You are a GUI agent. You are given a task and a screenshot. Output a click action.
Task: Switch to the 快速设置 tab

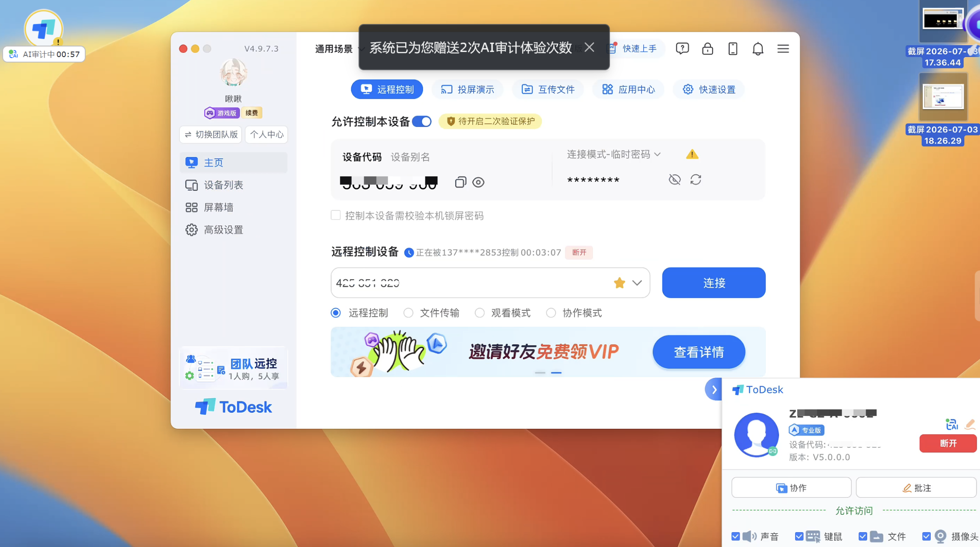click(709, 89)
